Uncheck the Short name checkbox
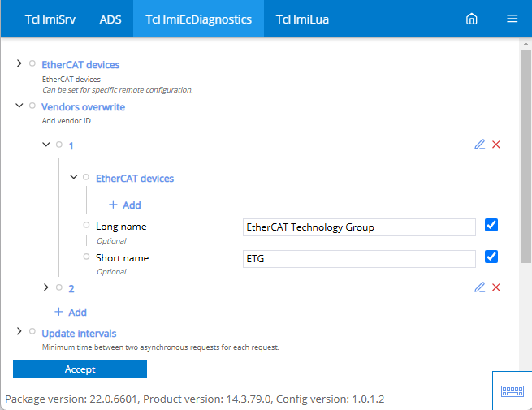 [x=491, y=257]
